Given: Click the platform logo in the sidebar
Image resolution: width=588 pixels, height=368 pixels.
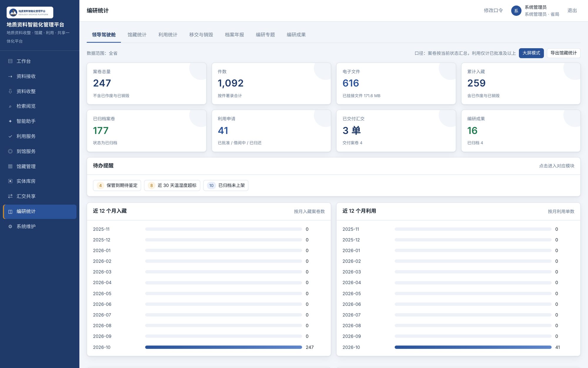Looking at the screenshot, I should (x=30, y=12).
